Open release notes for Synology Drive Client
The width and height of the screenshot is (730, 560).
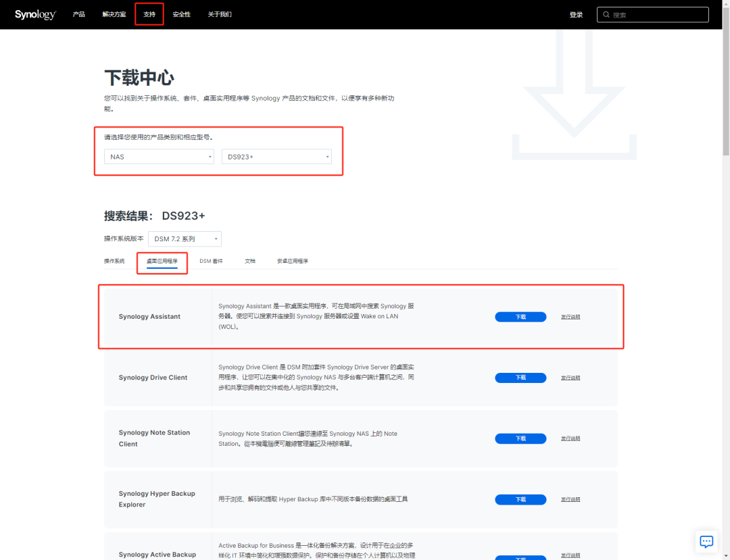tap(570, 378)
